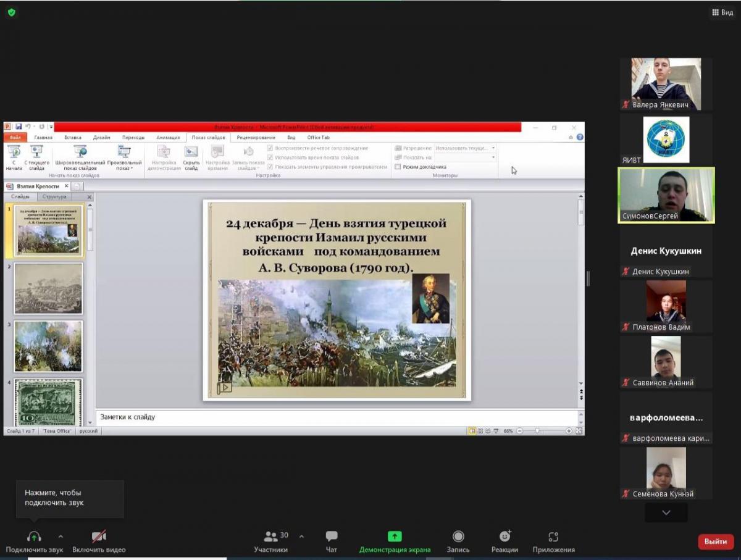The height and width of the screenshot is (560, 741).
Task: Switch to Рецензирование ribbon tab
Action: click(256, 138)
